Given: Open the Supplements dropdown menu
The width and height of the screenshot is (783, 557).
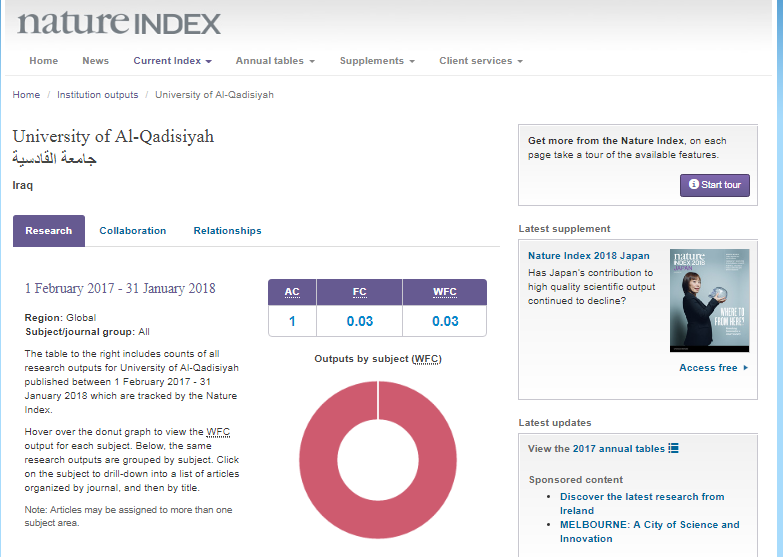Looking at the screenshot, I should [377, 61].
